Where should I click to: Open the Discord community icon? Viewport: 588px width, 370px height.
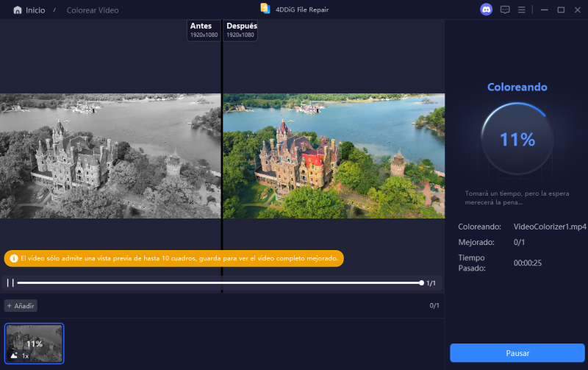tap(486, 10)
